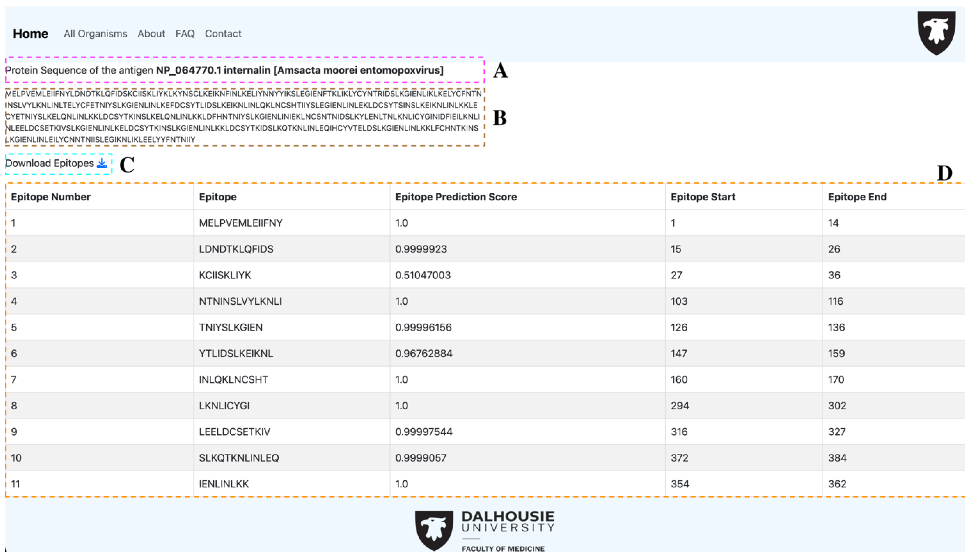Click the Epitope End column header
975x560 pixels.
point(857,197)
